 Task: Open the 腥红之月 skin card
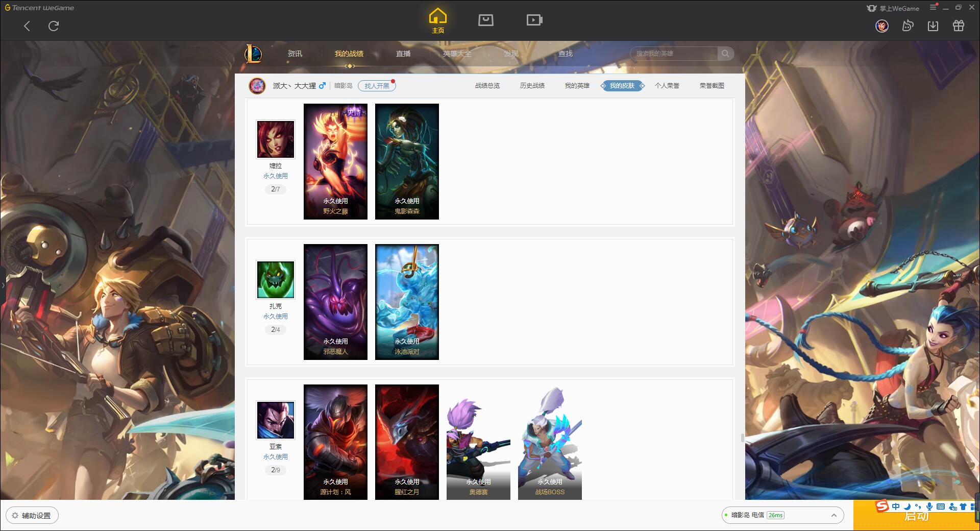pyautogui.click(x=407, y=442)
